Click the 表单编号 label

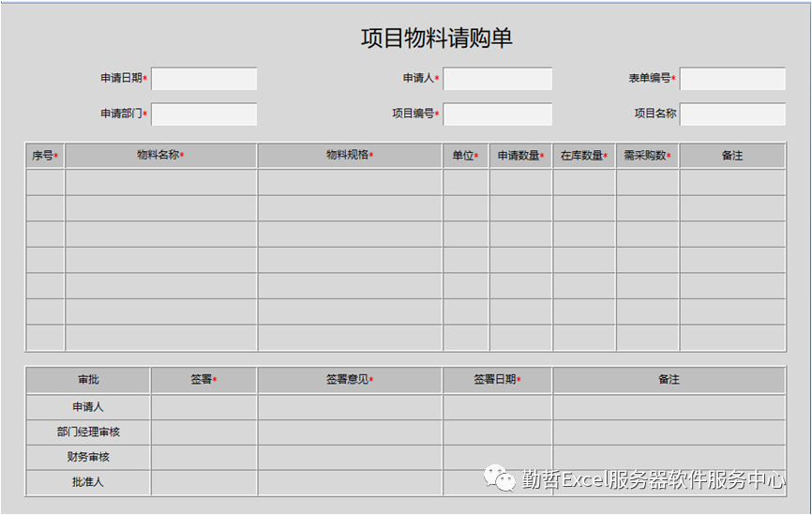650,78
